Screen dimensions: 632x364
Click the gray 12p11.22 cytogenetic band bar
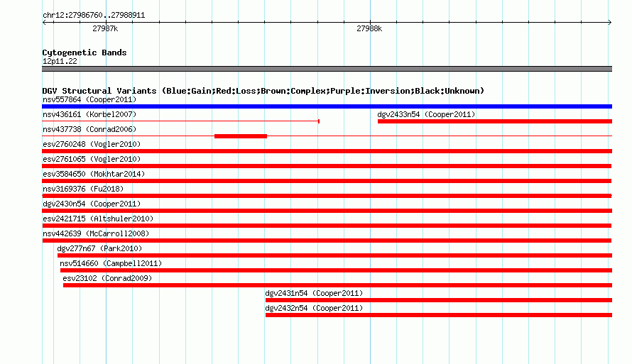point(327,69)
